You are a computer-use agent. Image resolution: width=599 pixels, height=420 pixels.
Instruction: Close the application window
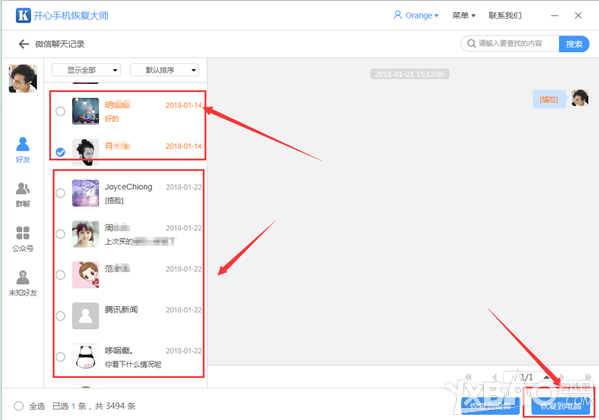pyautogui.click(x=578, y=15)
